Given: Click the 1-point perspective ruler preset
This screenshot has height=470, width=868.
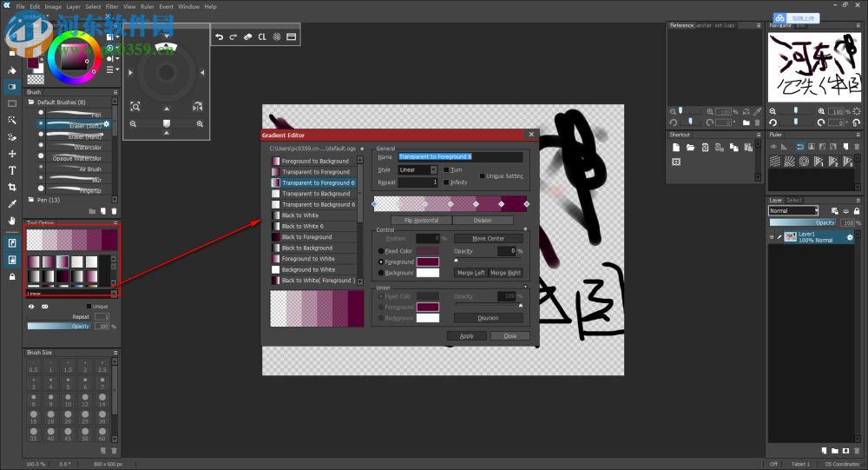Looking at the screenshot, I should coord(819,162).
